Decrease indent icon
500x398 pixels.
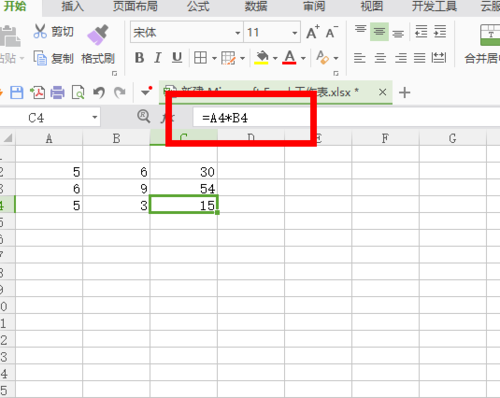tap(421, 32)
